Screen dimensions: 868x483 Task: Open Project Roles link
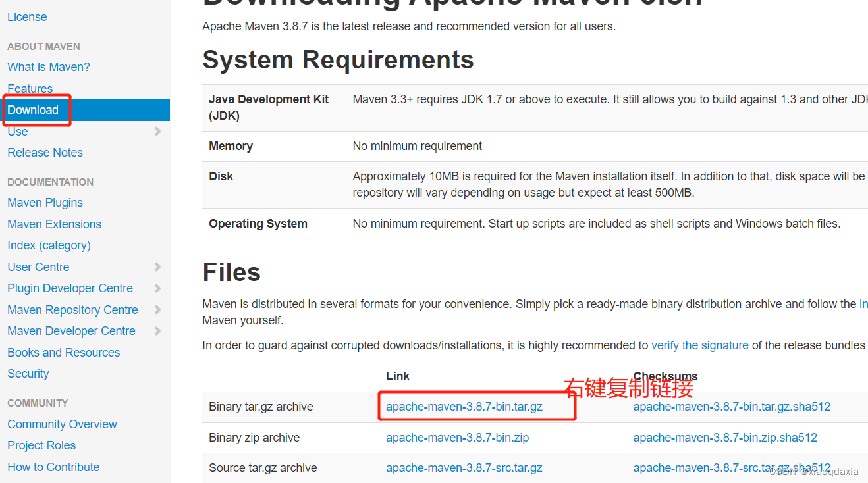click(x=41, y=445)
